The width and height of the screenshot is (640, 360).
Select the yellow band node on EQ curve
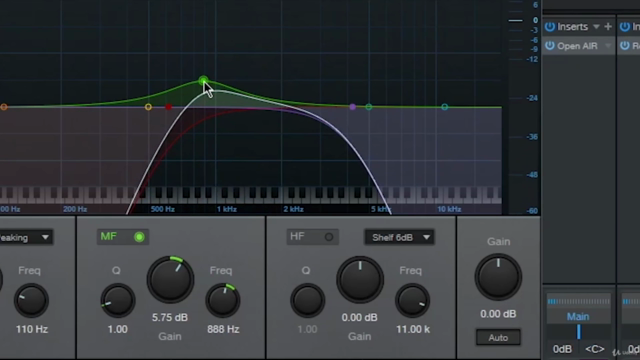[x=148, y=107]
